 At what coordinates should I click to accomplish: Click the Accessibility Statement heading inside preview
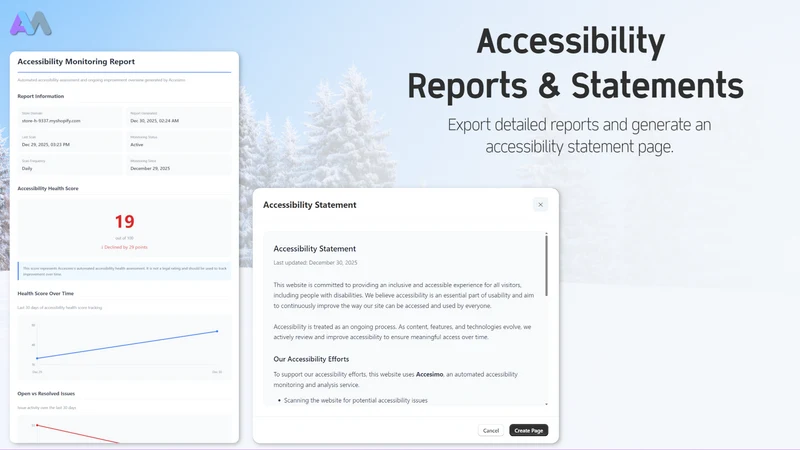315,248
